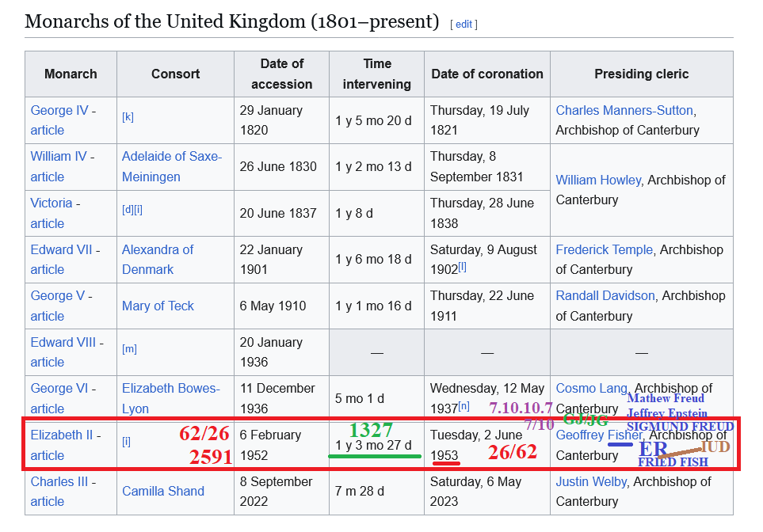Viewport: 763px width, 532px height.
Task: Click the Victoria monarch link
Action: 52,203
